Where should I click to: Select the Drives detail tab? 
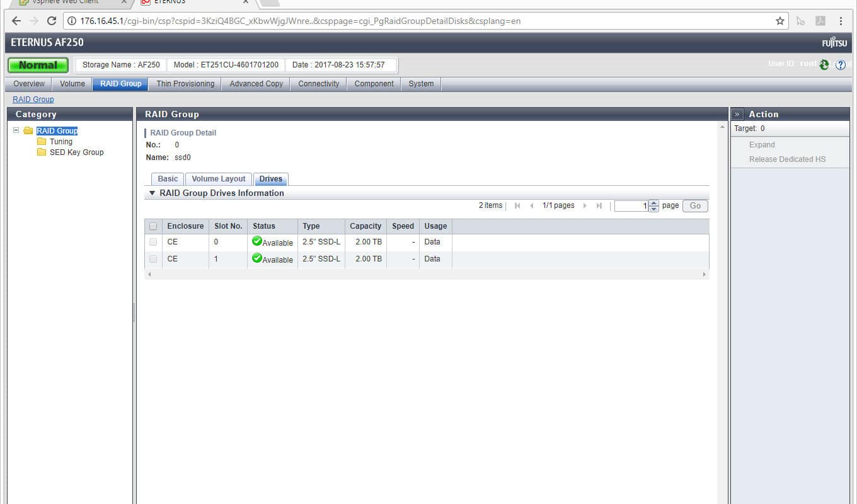point(271,179)
